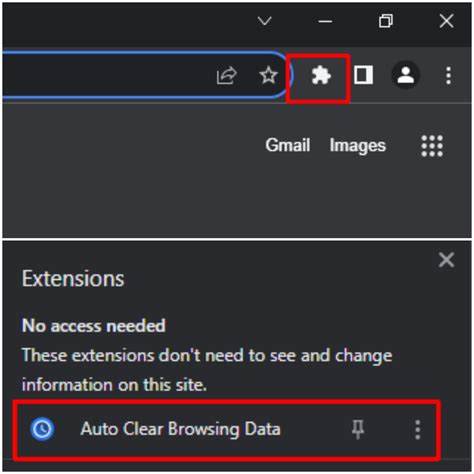Screen dimensions: 474x474
Task: Share this page via the share icon
Action: tap(227, 76)
